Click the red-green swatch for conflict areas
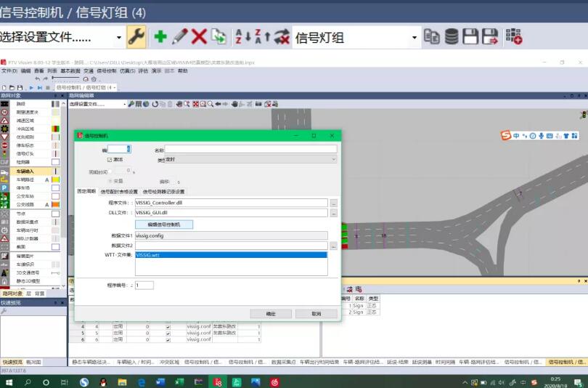588x388 pixels. (x=55, y=129)
